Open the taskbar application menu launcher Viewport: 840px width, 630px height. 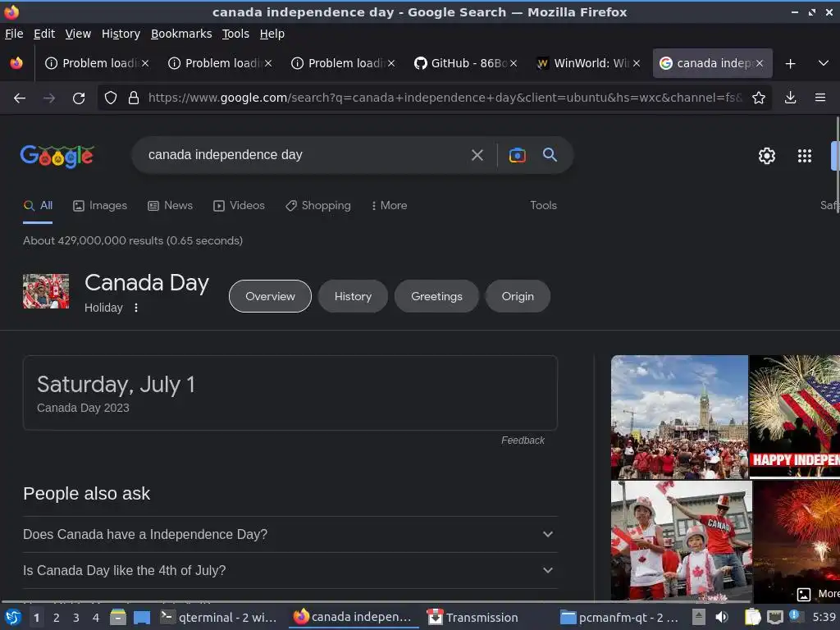pos(13,618)
